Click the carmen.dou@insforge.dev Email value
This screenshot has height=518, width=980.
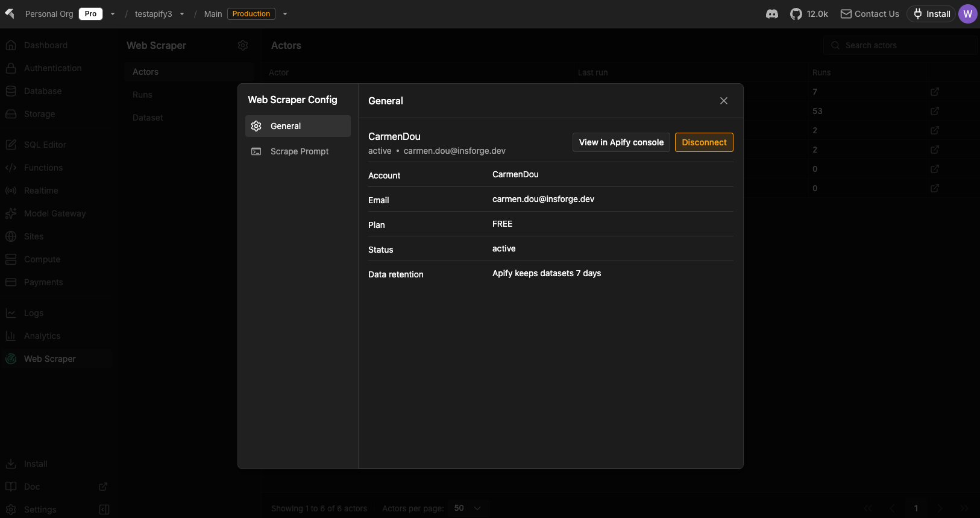(x=543, y=199)
